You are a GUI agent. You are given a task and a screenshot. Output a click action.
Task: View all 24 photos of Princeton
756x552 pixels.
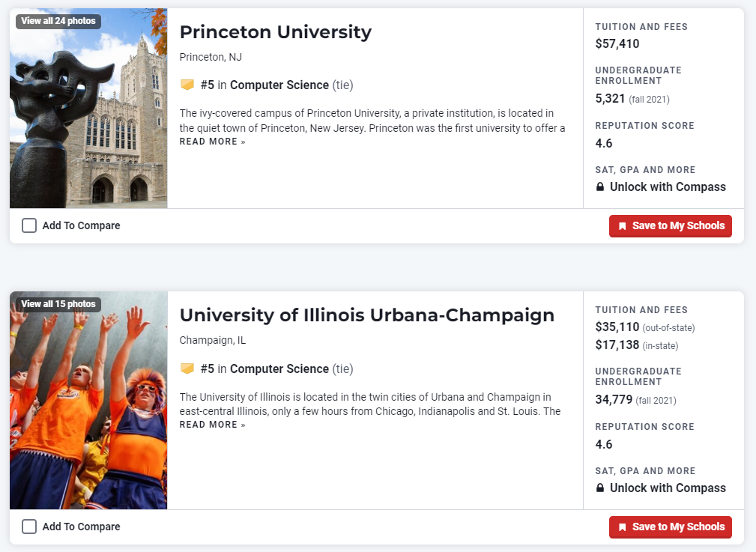point(58,21)
